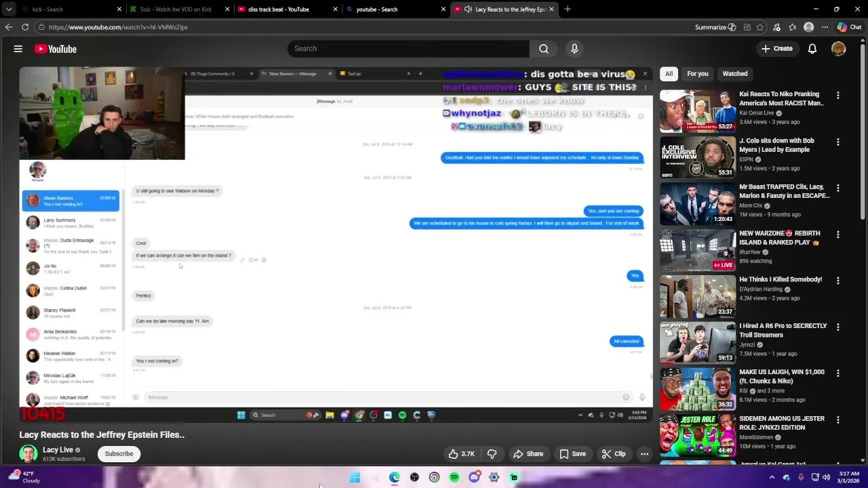The image size is (868, 488).
Task: Open options for Mr Beast TRAPPED Clix video
Action: pos(838,188)
